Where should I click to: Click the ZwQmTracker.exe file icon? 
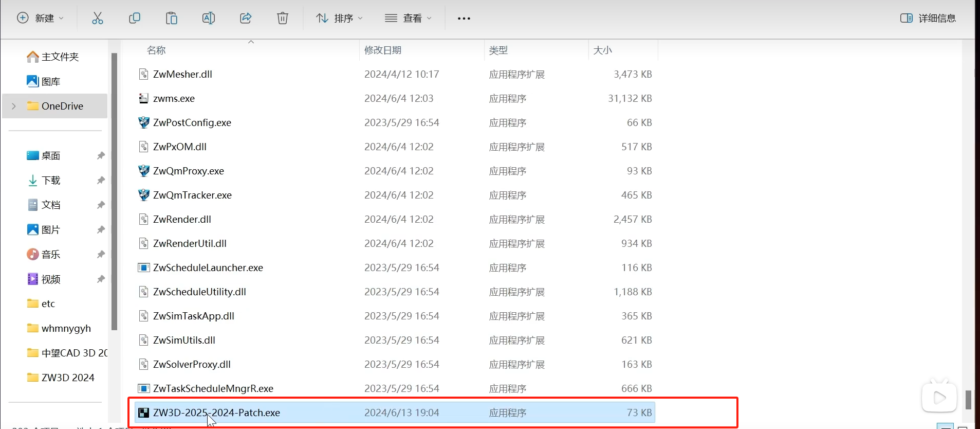pyautogui.click(x=144, y=195)
